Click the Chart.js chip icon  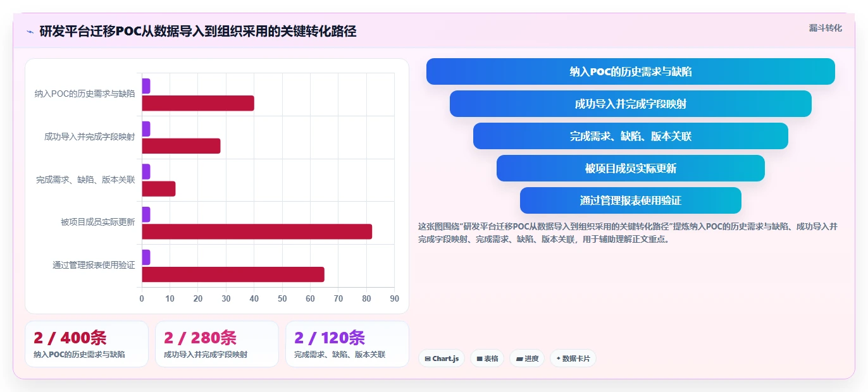point(428,358)
